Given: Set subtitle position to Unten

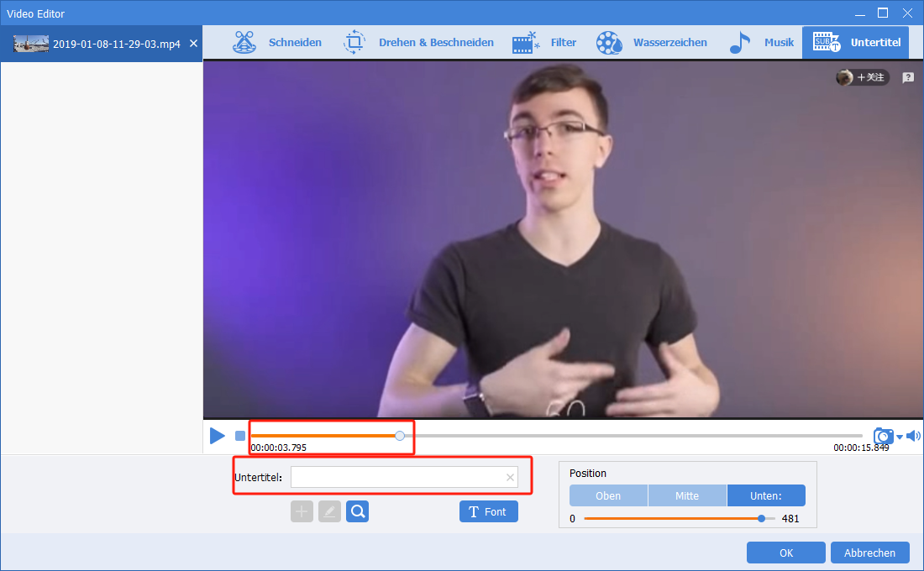Looking at the screenshot, I should click(766, 495).
